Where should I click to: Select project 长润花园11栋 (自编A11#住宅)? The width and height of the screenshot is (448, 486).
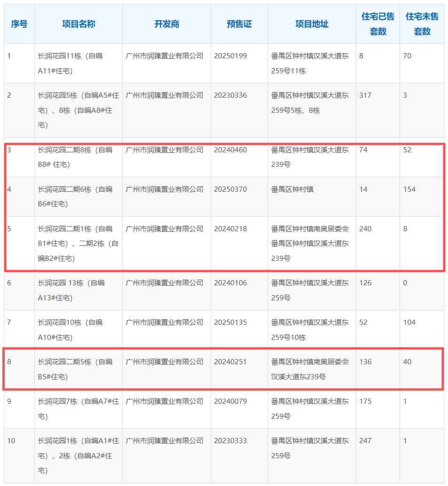(71, 63)
